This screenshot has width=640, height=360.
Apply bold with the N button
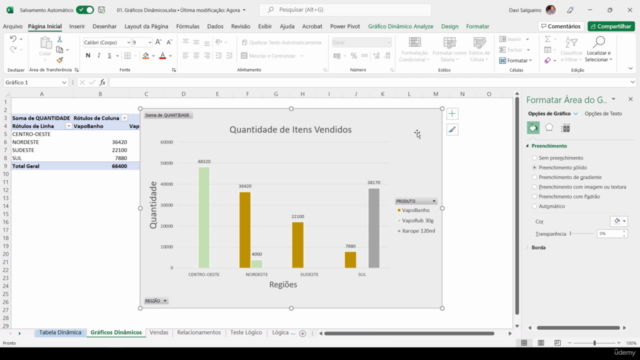(x=88, y=56)
